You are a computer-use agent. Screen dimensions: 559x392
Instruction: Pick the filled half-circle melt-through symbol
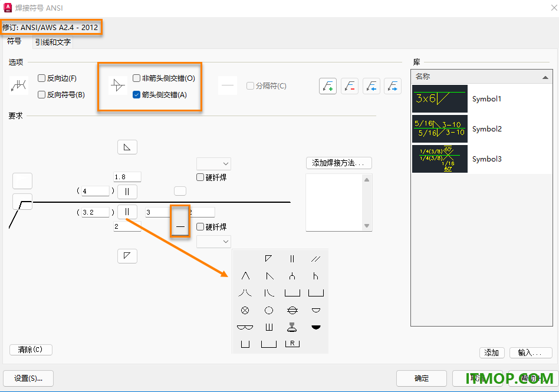coord(316,327)
